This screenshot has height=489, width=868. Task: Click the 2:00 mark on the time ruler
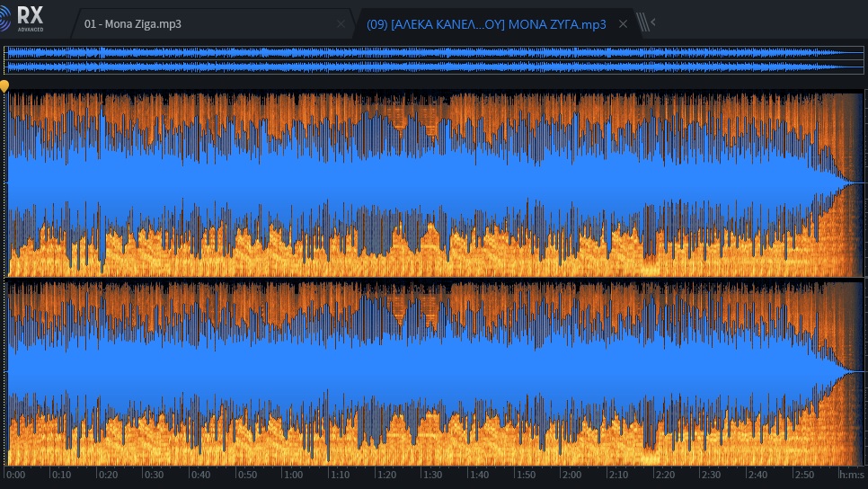(571, 475)
